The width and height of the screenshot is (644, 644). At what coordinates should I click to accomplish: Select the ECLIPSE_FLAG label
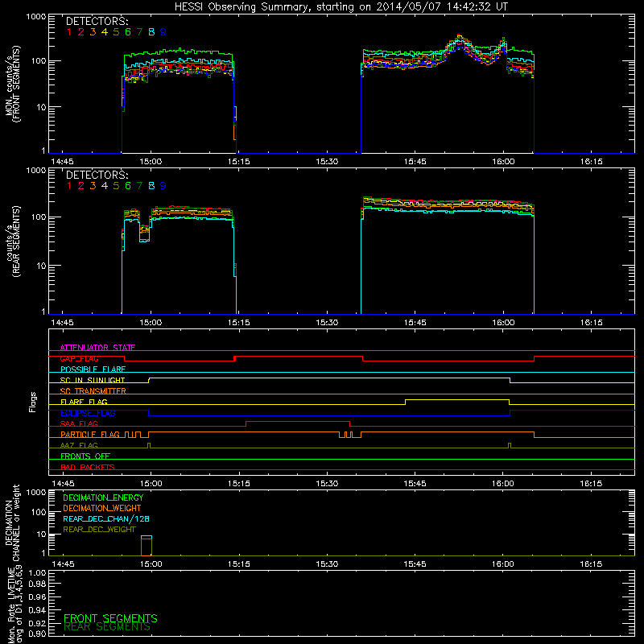click(88, 413)
